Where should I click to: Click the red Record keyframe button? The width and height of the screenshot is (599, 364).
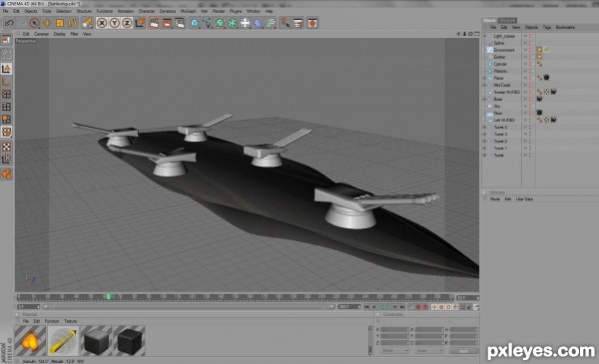(x=418, y=307)
